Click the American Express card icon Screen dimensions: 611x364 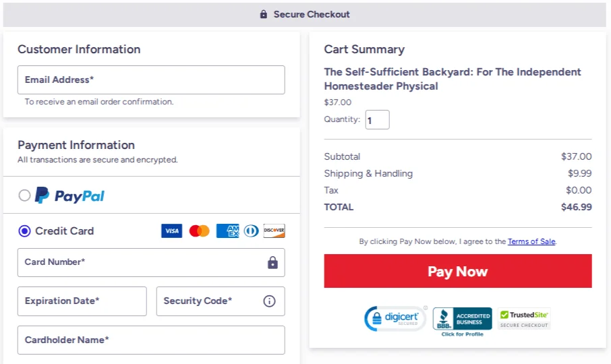(228, 231)
